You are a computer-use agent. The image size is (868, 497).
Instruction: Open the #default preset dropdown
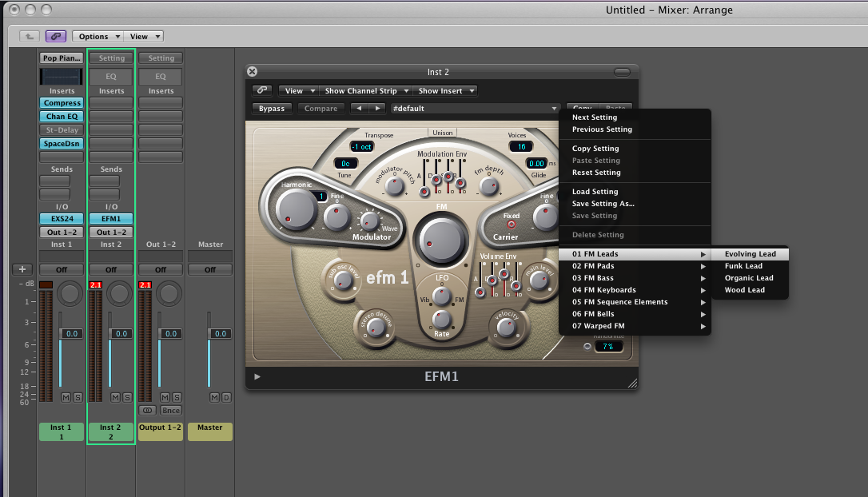(475, 109)
